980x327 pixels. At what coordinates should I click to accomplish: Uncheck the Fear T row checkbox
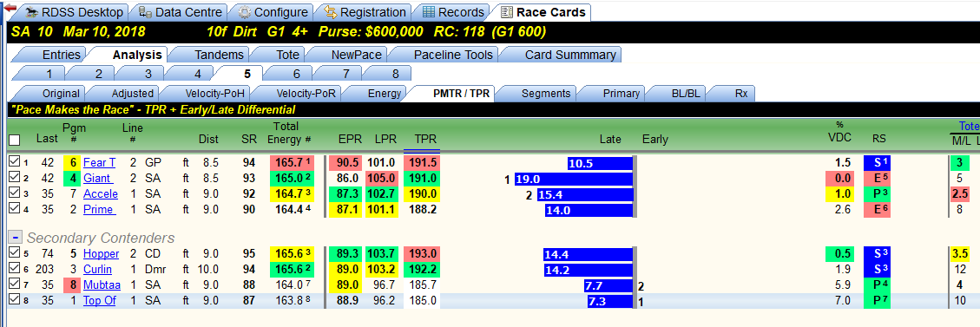[14, 161]
